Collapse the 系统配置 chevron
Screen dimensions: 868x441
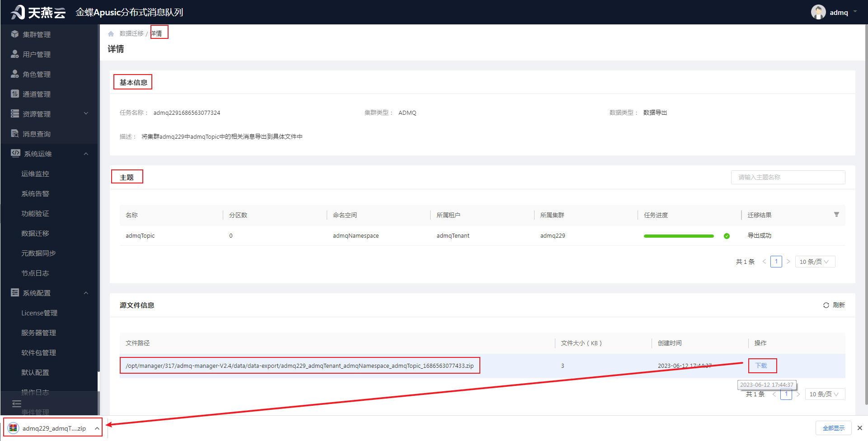tap(86, 293)
